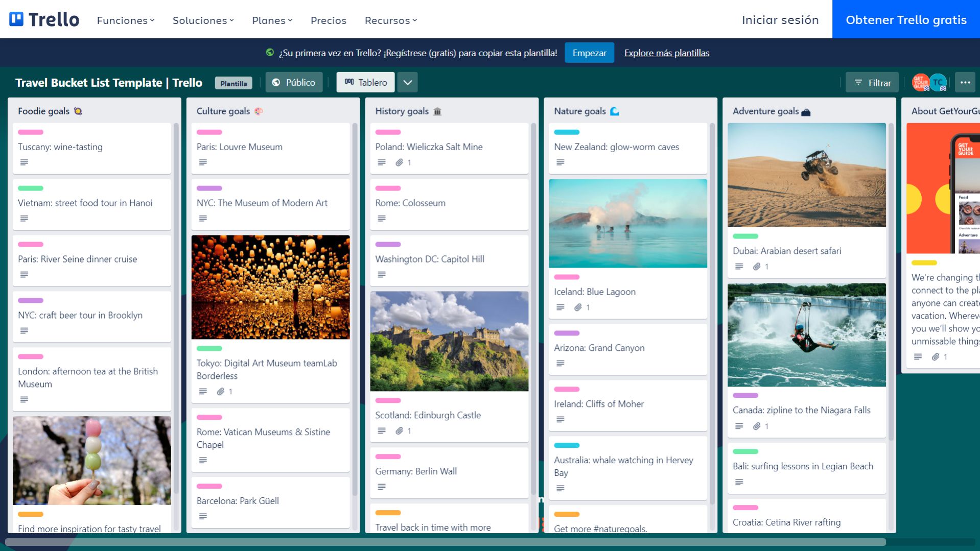Select the Tablero view
980x551 pixels.
[365, 82]
